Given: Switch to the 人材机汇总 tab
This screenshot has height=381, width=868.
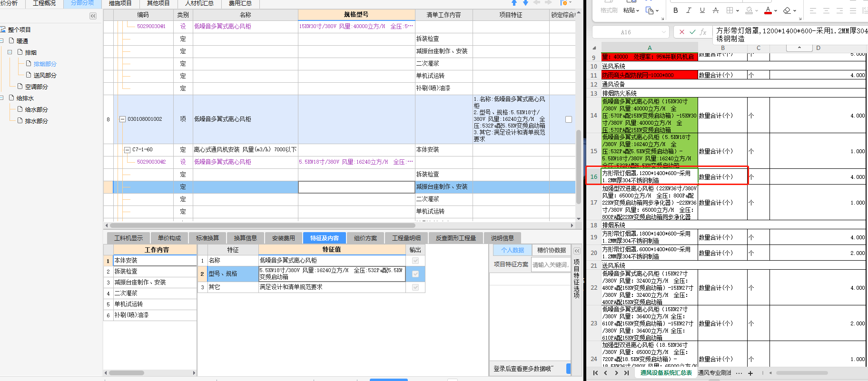Looking at the screenshot, I should [x=199, y=3].
